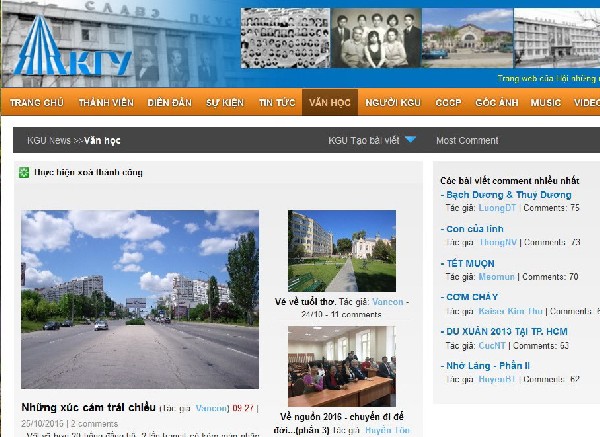Open article Những xúc cảm trái chiều
Image resolution: width=600 pixels, height=437 pixels.
click(88, 407)
